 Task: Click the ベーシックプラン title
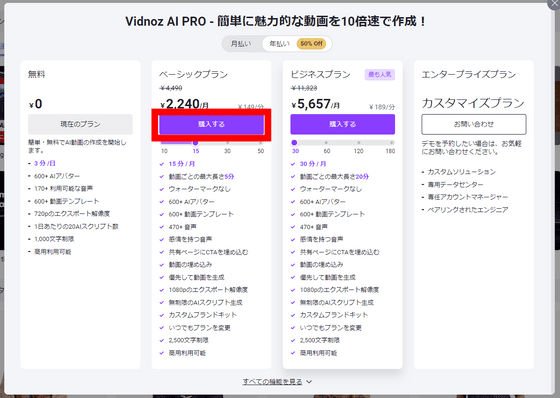[194, 74]
